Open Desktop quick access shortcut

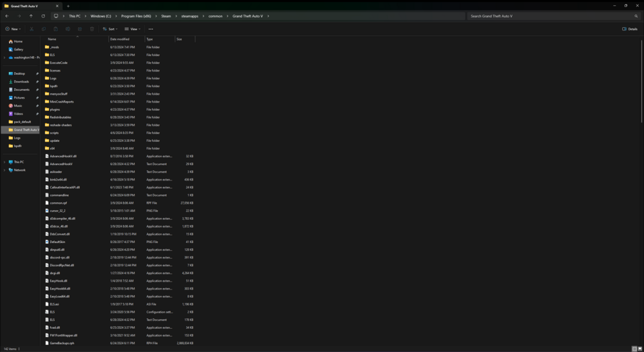[21, 73]
